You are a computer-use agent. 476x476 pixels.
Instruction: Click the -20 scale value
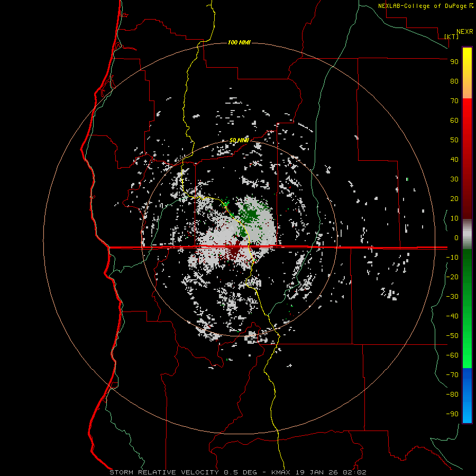pyautogui.click(x=452, y=277)
